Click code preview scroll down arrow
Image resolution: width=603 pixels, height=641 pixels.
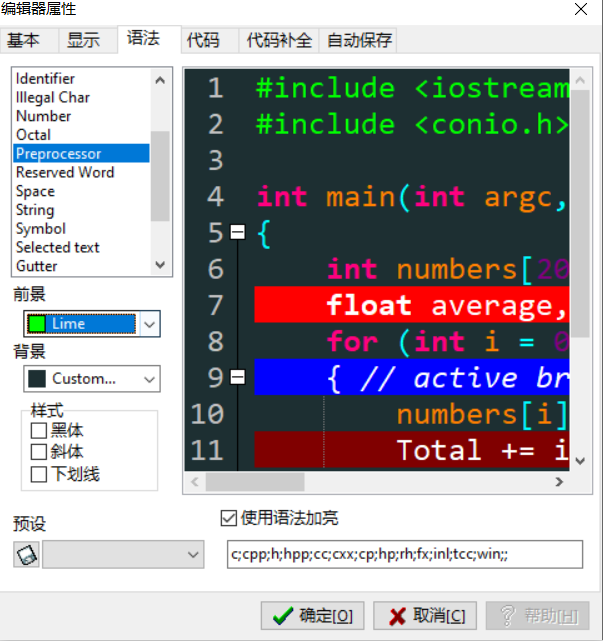point(580,461)
